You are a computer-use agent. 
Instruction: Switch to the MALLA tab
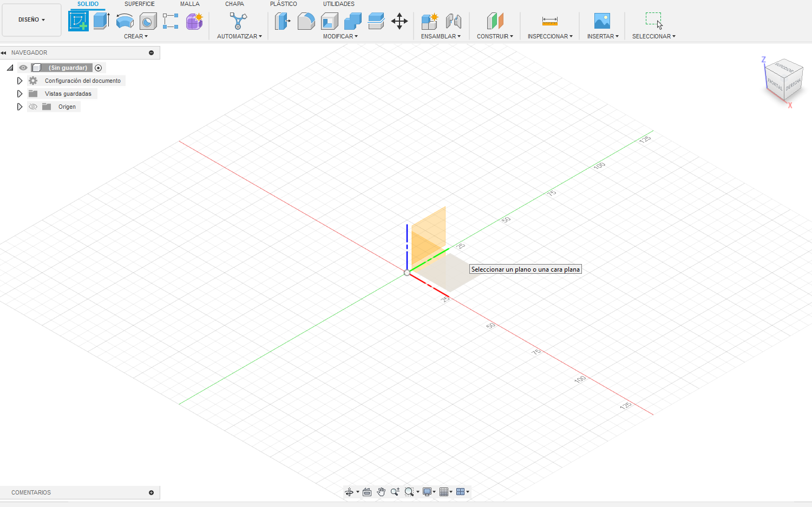tap(190, 4)
